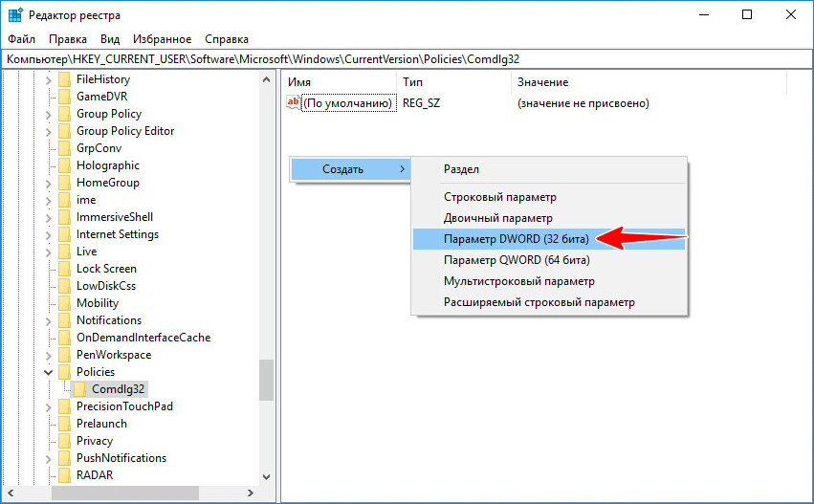Click the Privacy folder icon
This screenshot has width=814, height=504.
click(x=64, y=441)
